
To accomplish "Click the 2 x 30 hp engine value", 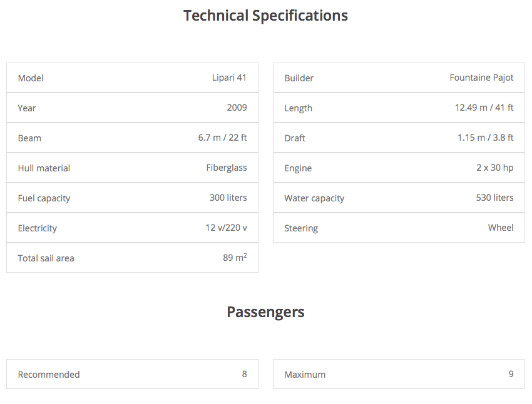I will (x=494, y=168).
